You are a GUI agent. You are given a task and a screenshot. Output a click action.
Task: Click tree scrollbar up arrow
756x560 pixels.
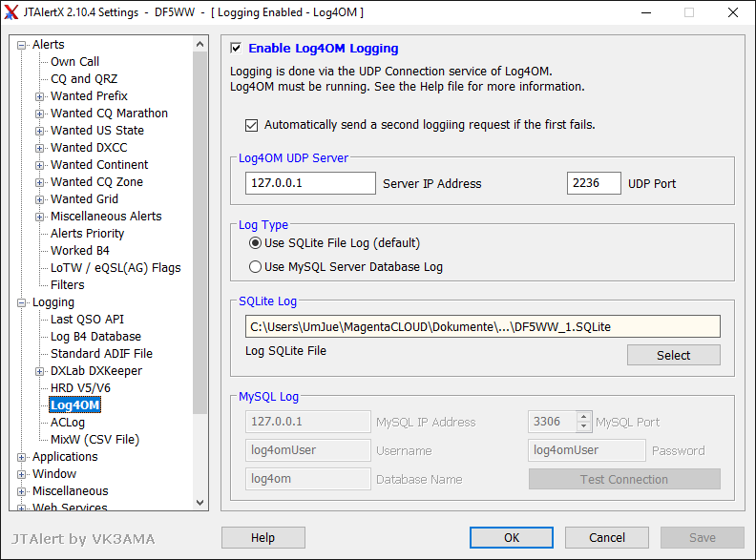[200, 44]
